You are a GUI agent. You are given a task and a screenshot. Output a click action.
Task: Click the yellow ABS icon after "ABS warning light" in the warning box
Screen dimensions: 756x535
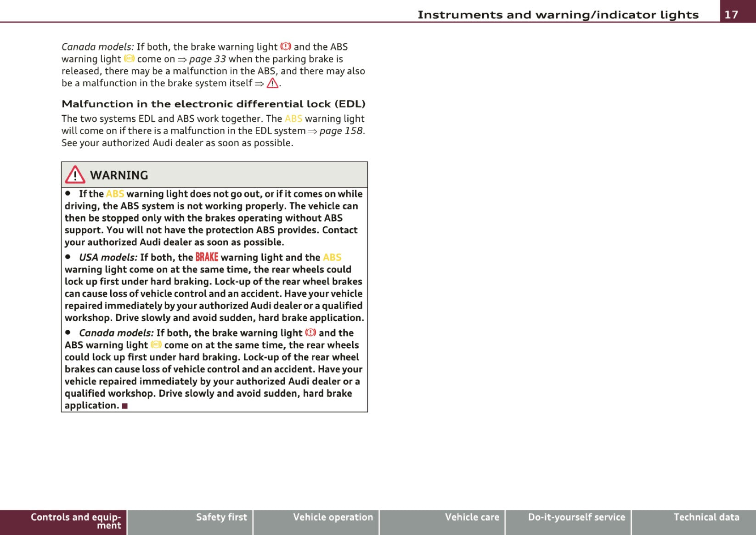click(x=156, y=344)
